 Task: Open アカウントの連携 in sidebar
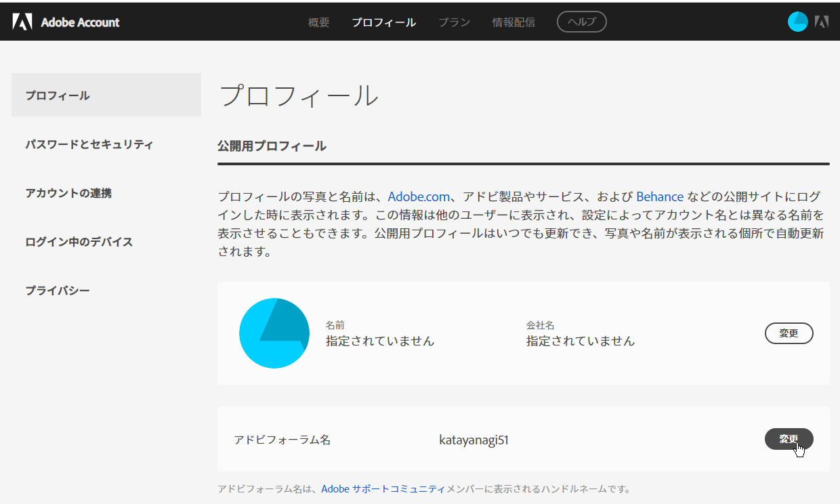click(x=68, y=193)
